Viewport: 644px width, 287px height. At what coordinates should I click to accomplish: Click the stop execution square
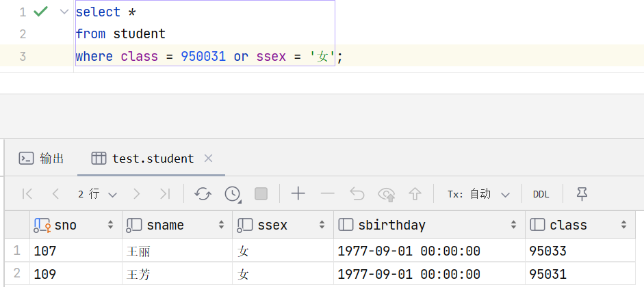(x=261, y=193)
